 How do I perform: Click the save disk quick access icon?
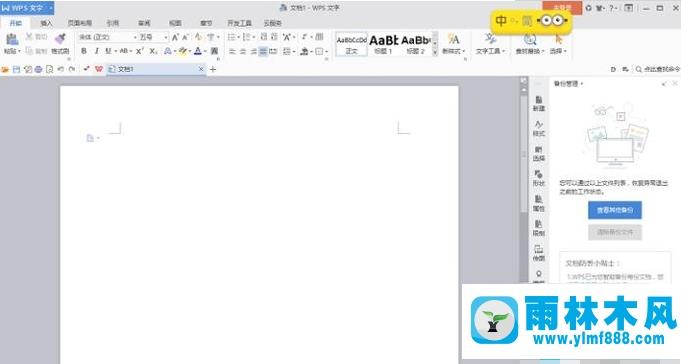16,69
